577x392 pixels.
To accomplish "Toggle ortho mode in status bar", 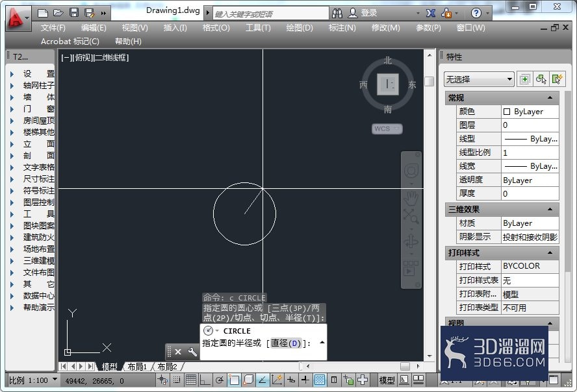I will click(x=205, y=380).
